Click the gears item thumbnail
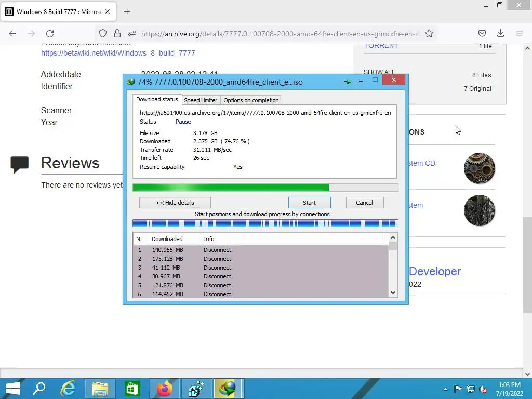The image size is (532, 399). [x=480, y=168]
